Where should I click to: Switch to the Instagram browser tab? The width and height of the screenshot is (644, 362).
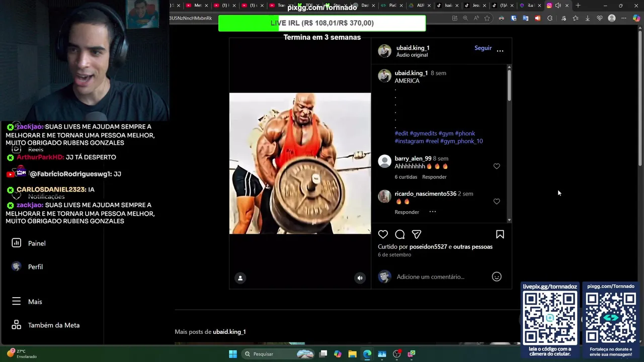click(x=558, y=6)
